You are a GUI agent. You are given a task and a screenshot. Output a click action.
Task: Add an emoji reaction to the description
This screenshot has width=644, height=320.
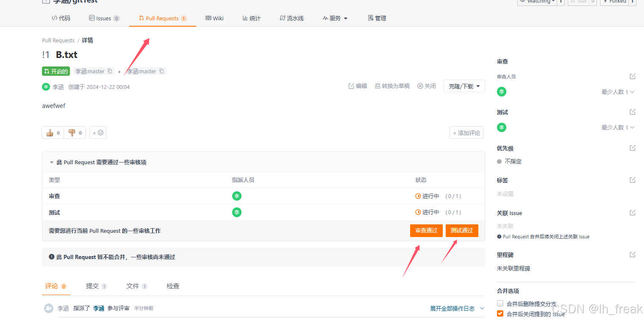point(98,132)
